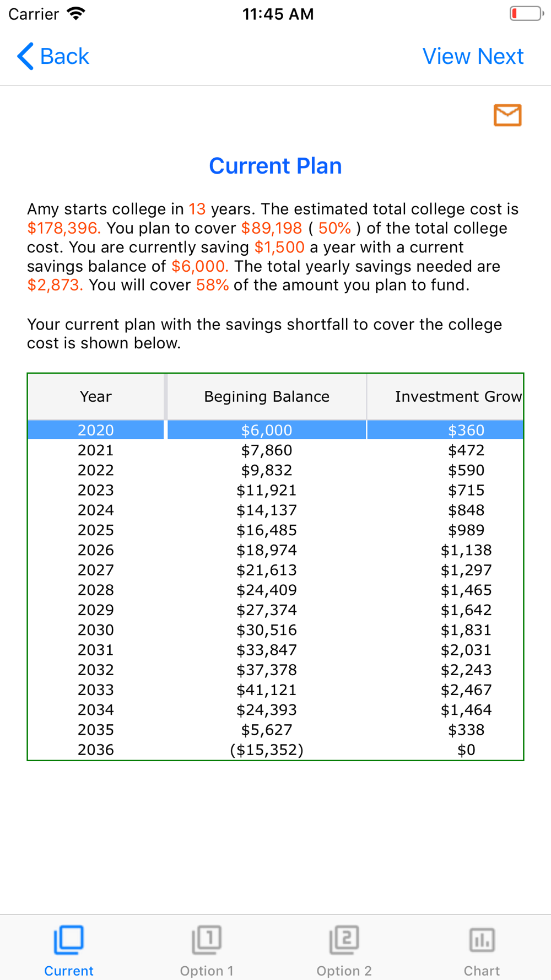
Task: Select the Option 2 tab icon
Action: [x=344, y=939]
